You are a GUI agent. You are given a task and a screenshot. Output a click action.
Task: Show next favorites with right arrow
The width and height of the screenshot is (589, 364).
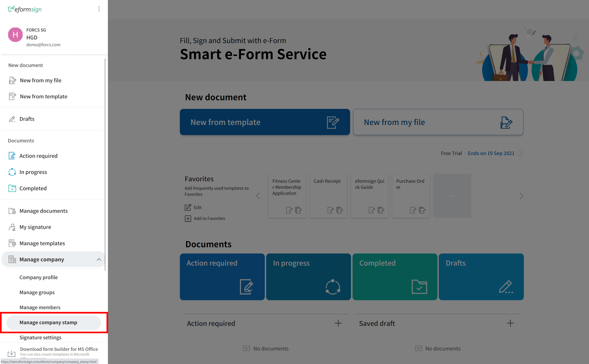click(521, 196)
